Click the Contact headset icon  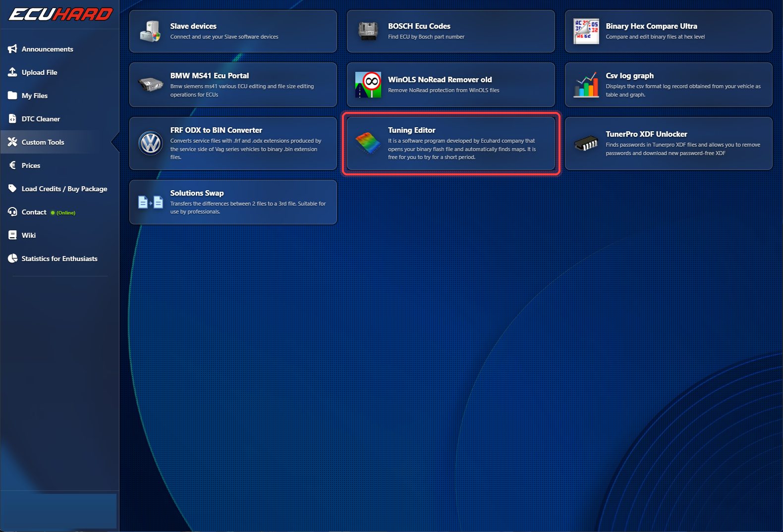[12, 212]
